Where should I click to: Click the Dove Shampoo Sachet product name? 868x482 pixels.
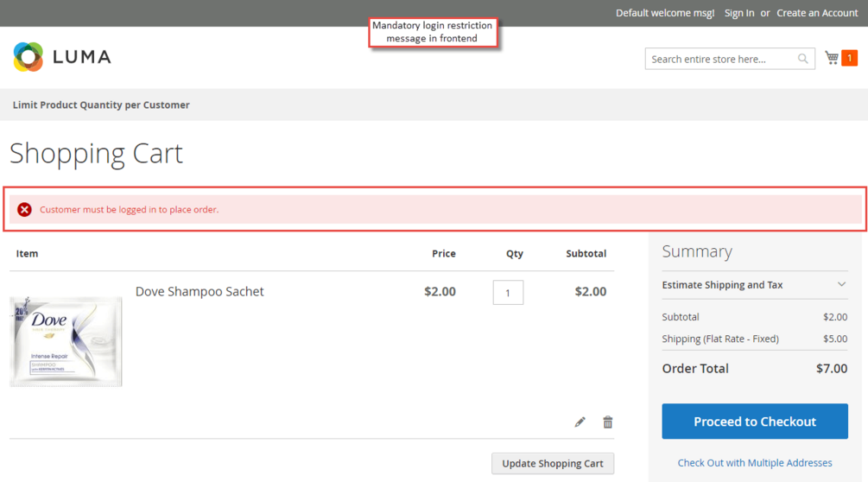click(x=200, y=292)
